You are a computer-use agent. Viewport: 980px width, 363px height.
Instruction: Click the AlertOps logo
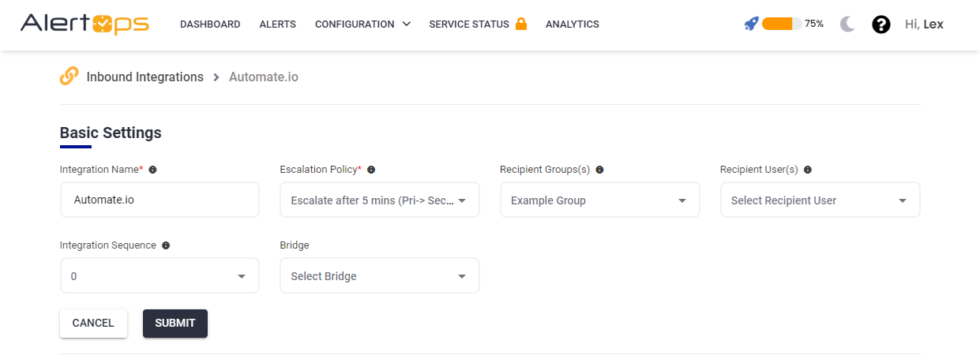84,24
